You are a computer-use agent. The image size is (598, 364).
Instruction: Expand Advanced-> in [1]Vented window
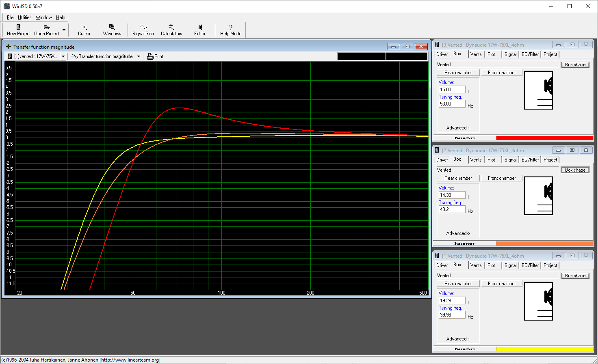[458, 339]
